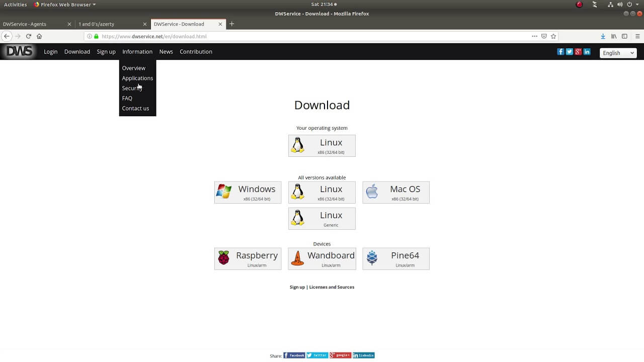Click Login in the navigation bar
This screenshot has height=362, width=644.
click(50, 52)
